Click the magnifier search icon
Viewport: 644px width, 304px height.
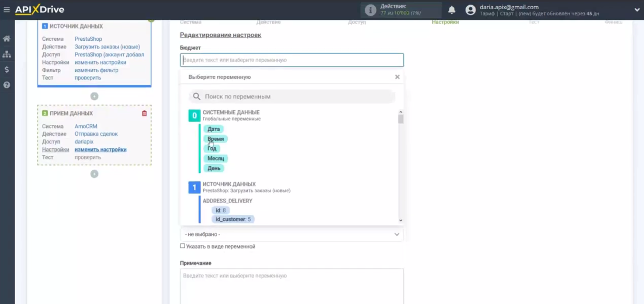point(196,96)
